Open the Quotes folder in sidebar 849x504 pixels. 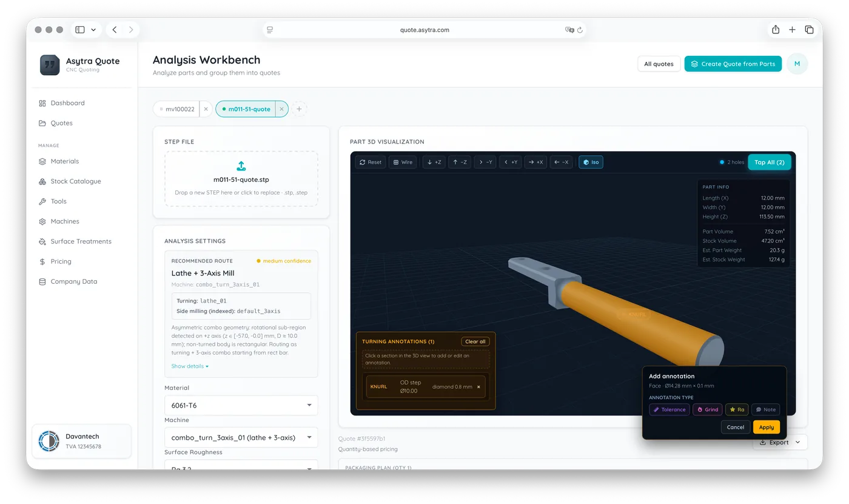(x=61, y=123)
